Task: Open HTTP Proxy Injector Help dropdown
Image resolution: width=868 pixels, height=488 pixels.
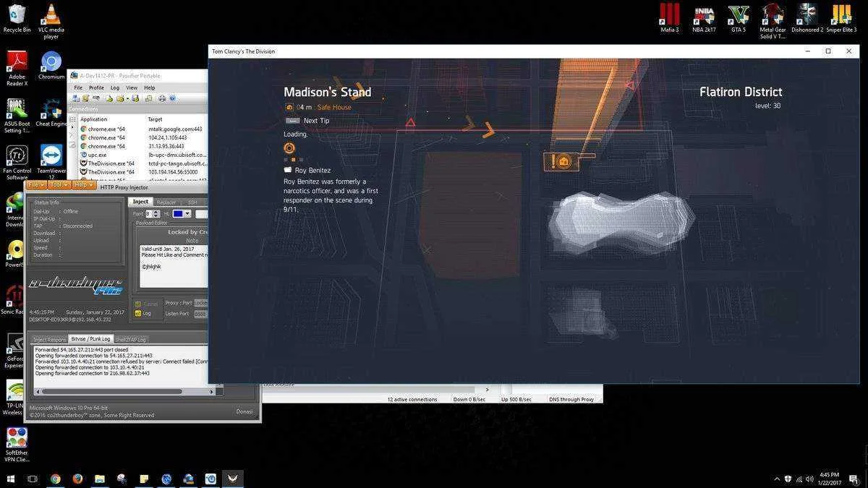Action: click(83, 185)
